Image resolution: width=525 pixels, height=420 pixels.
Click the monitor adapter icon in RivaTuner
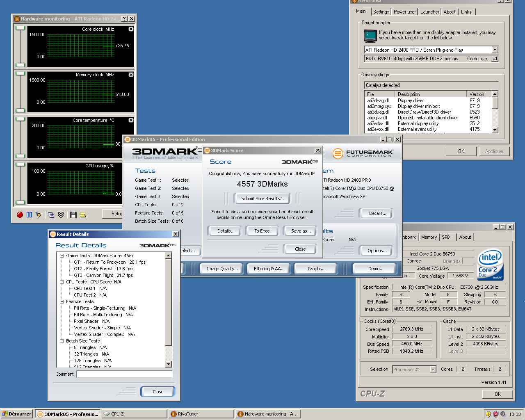[370, 36]
